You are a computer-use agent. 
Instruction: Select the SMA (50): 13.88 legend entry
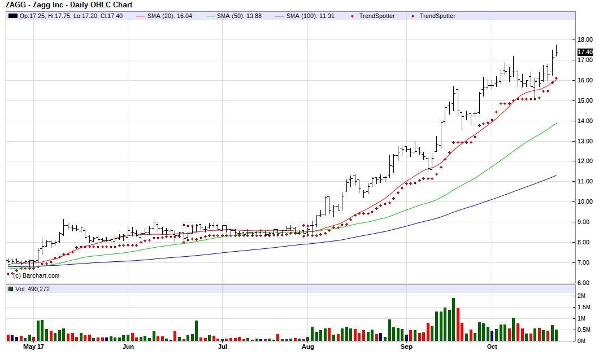pyautogui.click(x=239, y=16)
